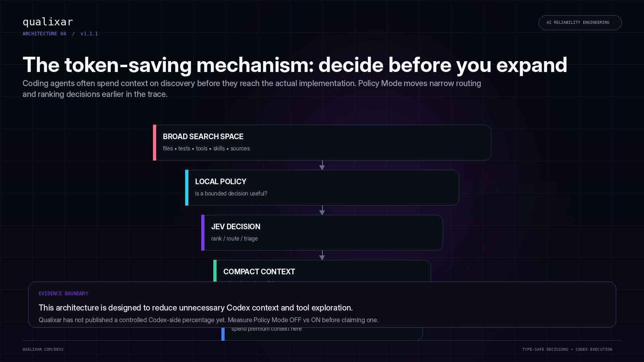Viewport: 644px width, 362px height.
Task: Select the Local Policy card
Action: [322, 187]
